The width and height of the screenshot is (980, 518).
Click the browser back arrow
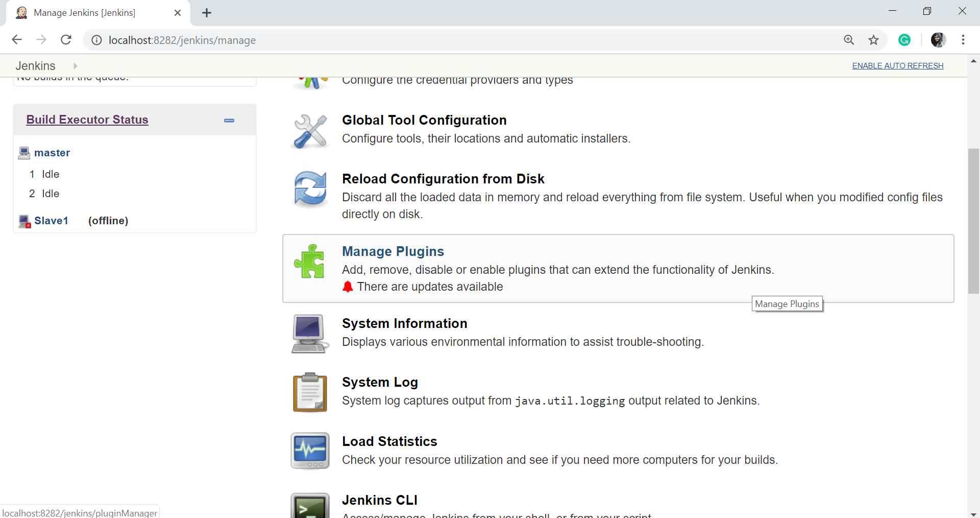(17, 40)
